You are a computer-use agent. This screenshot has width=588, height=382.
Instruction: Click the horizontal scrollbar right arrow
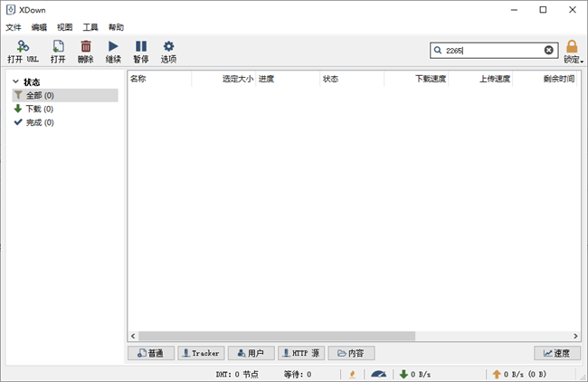(x=575, y=336)
